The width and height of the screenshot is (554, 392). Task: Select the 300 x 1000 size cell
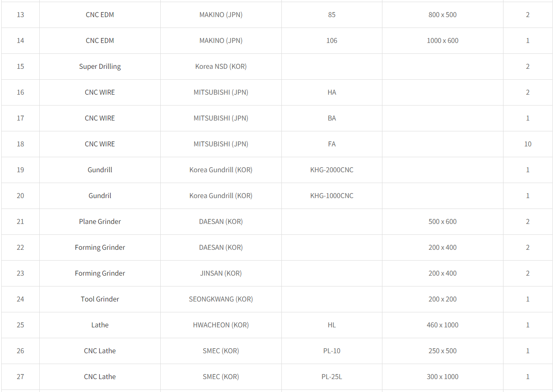[443, 377]
